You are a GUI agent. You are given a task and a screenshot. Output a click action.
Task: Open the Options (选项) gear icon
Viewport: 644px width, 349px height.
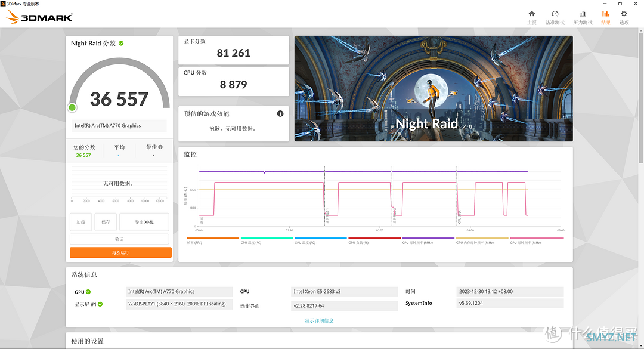(x=624, y=14)
